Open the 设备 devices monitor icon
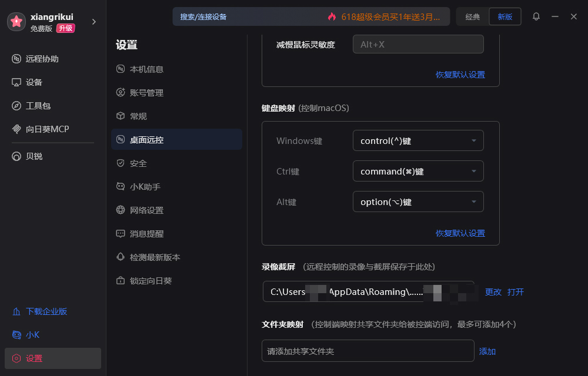This screenshot has height=376, width=588. coord(16,82)
